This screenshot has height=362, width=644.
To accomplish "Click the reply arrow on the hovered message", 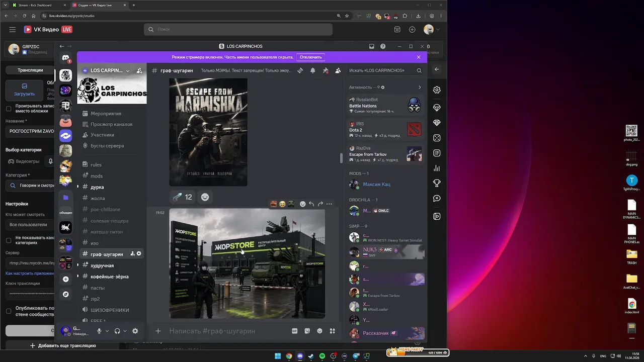I will tap(311, 204).
